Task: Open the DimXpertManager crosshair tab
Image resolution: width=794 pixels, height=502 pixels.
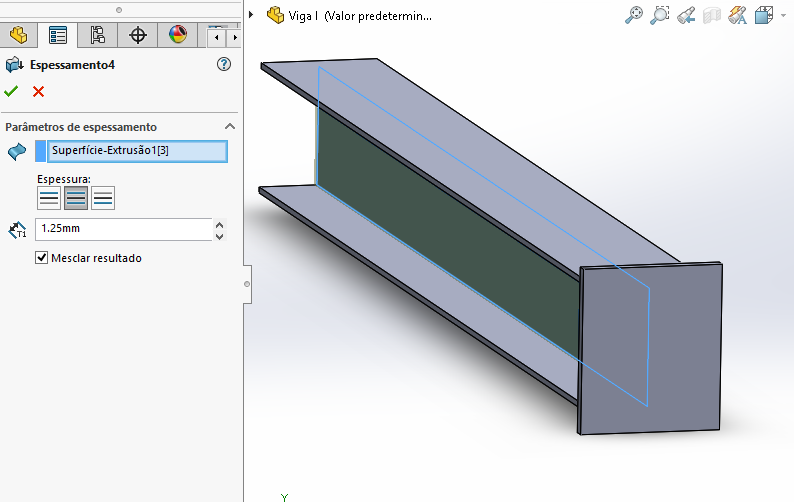Action: [x=138, y=35]
